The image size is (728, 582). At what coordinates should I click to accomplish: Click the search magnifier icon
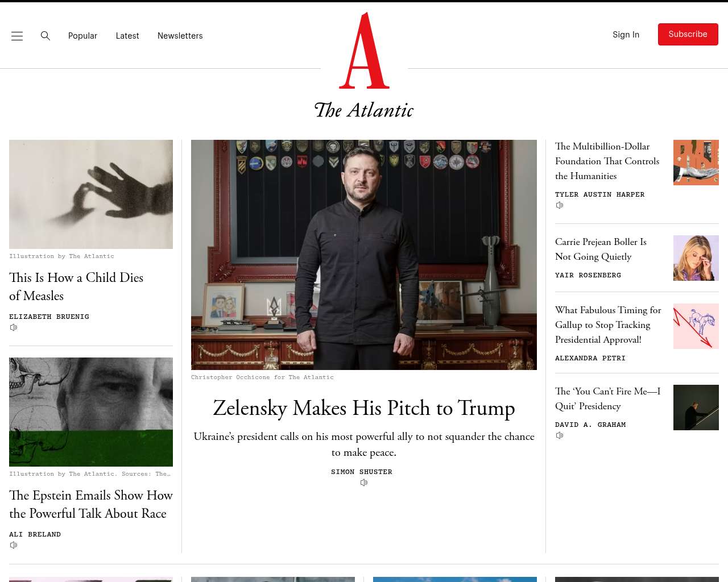click(x=45, y=36)
